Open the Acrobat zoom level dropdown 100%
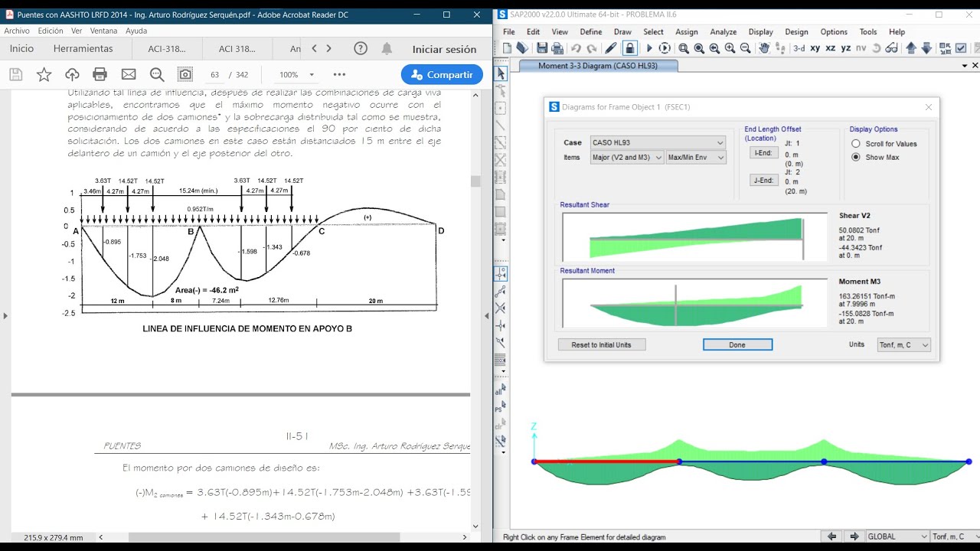The image size is (980, 551). (x=296, y=75)
